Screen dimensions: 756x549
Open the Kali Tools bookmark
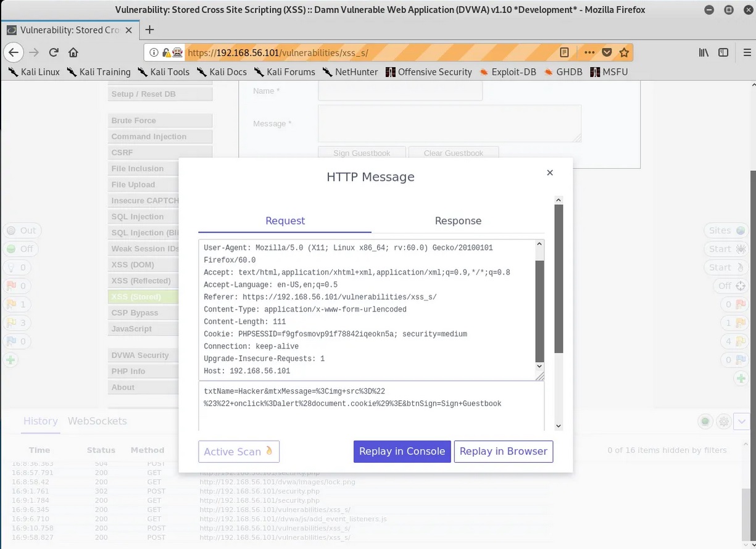[x=164, y=72]
